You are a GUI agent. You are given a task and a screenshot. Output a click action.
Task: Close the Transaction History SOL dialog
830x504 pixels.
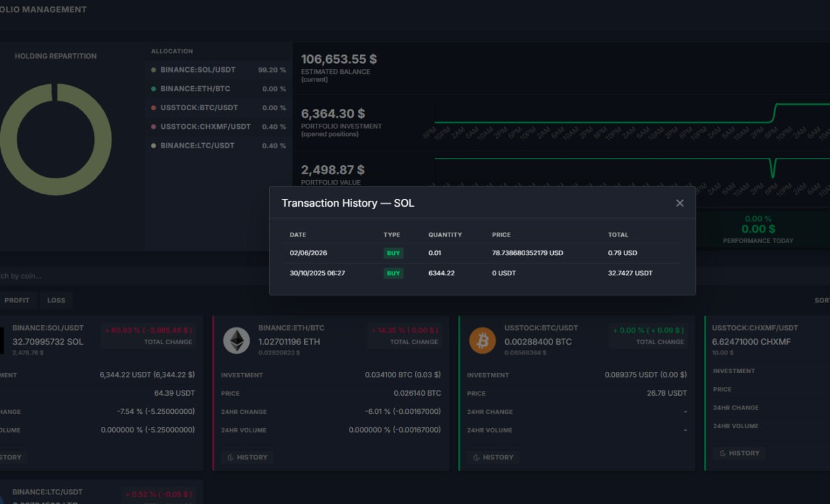click(680, 203)
